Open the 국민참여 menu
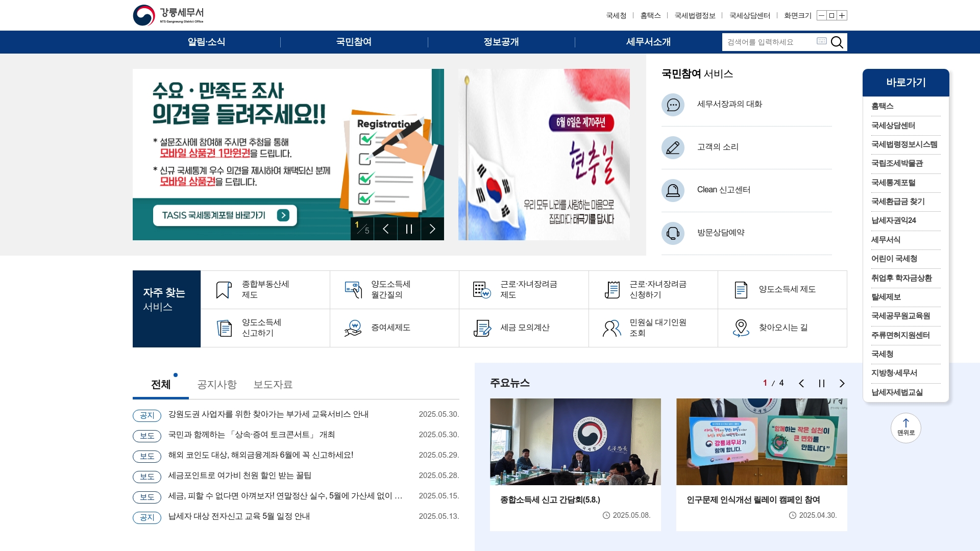 [354, 42]
